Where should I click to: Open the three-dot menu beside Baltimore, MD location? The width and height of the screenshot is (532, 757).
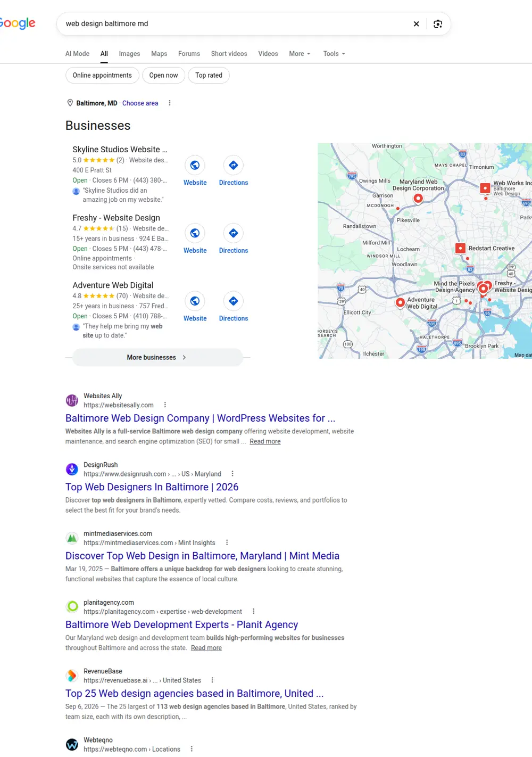170,103
